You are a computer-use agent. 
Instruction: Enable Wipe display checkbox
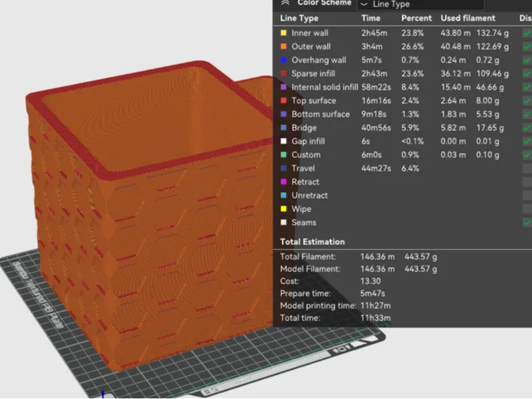point(527,209)
